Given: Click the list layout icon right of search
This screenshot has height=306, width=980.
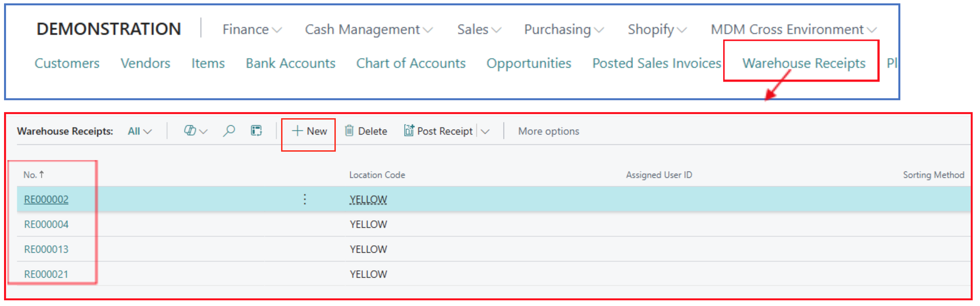Looking at the screenshot, I should pyautogui.click(x=256, y=131).
